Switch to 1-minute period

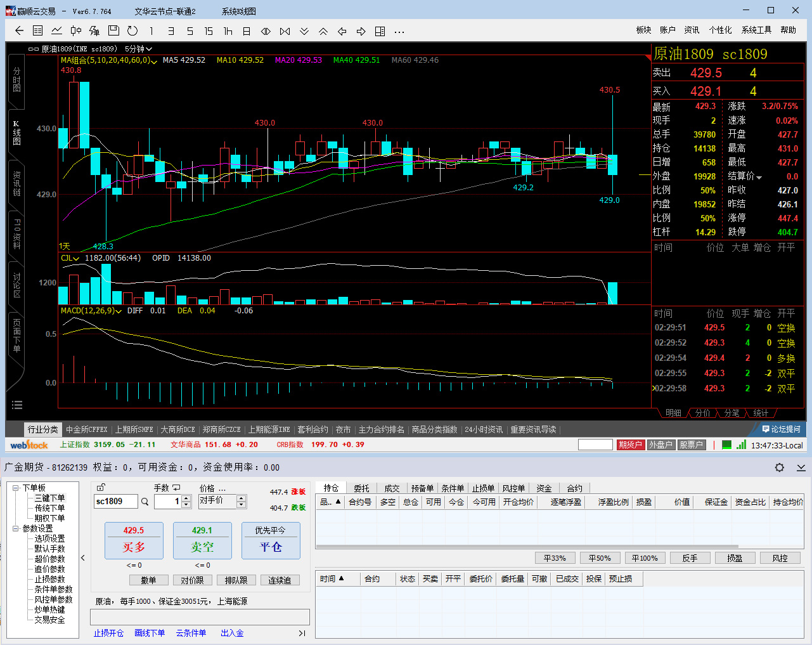[x=151, y=30]
